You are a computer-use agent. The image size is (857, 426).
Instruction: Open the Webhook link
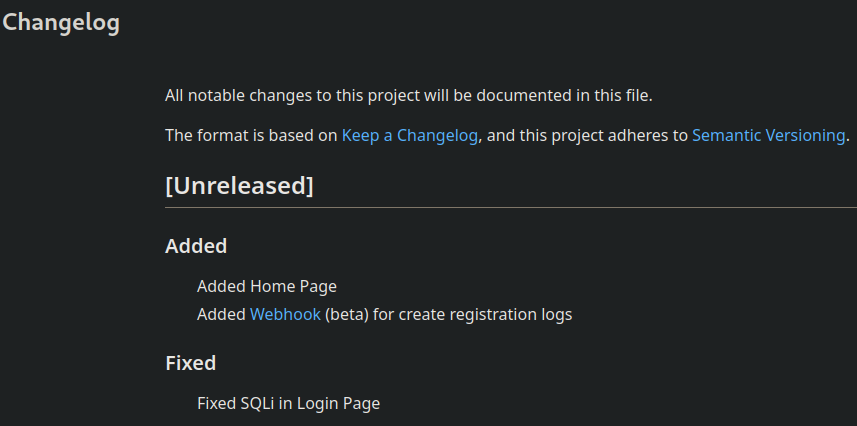click(285, 314)
